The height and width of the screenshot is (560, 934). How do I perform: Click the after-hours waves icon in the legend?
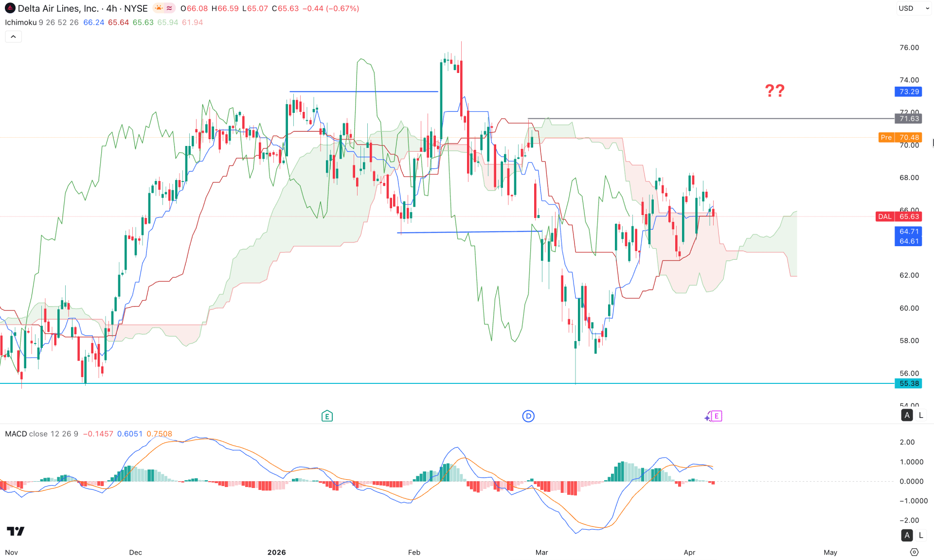(x=168, y=8)
